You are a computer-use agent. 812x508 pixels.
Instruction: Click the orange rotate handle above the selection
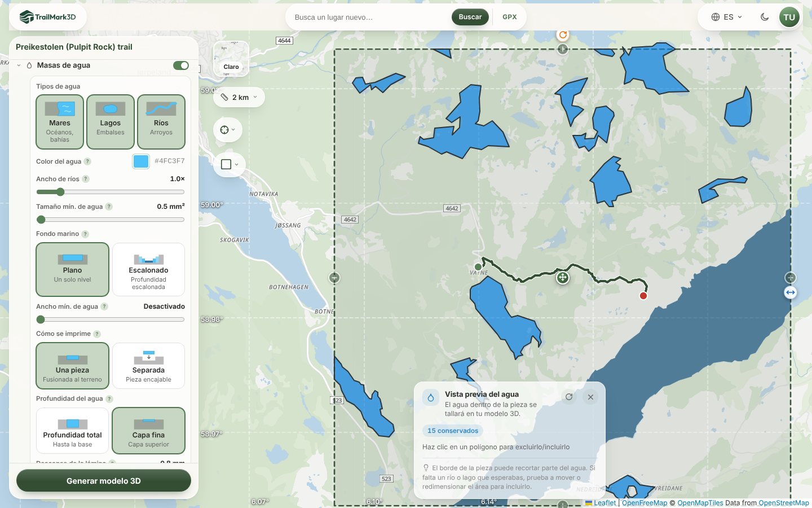click(563, 34)
